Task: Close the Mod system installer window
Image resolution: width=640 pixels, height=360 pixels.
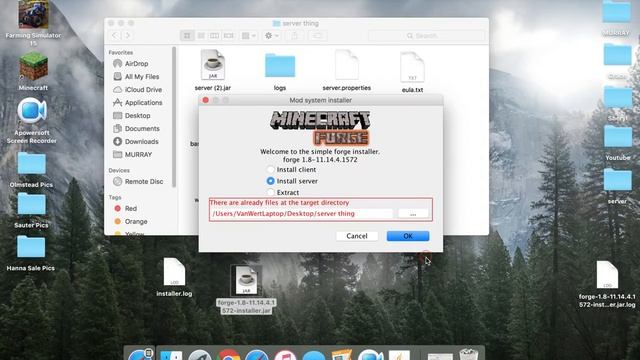Action: 206,100
